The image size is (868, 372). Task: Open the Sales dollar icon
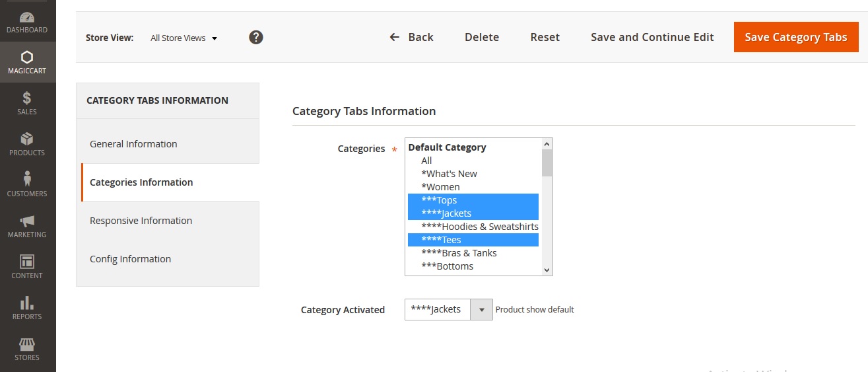coord(27,98)
